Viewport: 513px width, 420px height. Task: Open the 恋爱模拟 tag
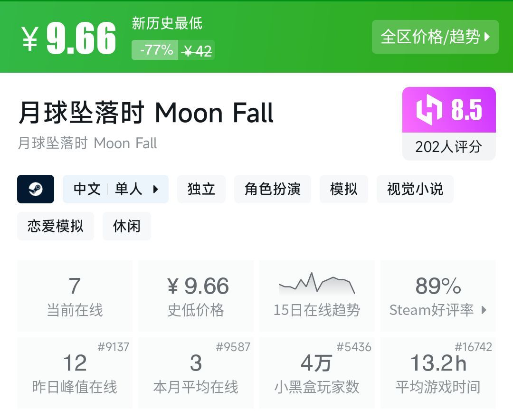[56, 226]
